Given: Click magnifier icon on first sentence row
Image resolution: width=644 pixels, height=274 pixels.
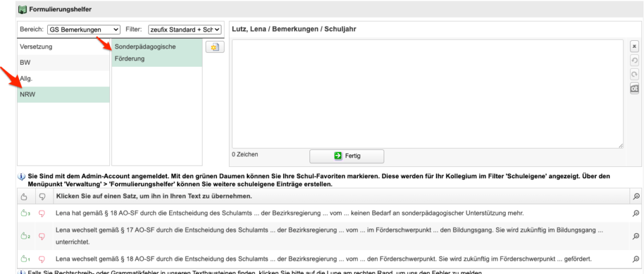Looking at the screenshot, I should [636, 214].
